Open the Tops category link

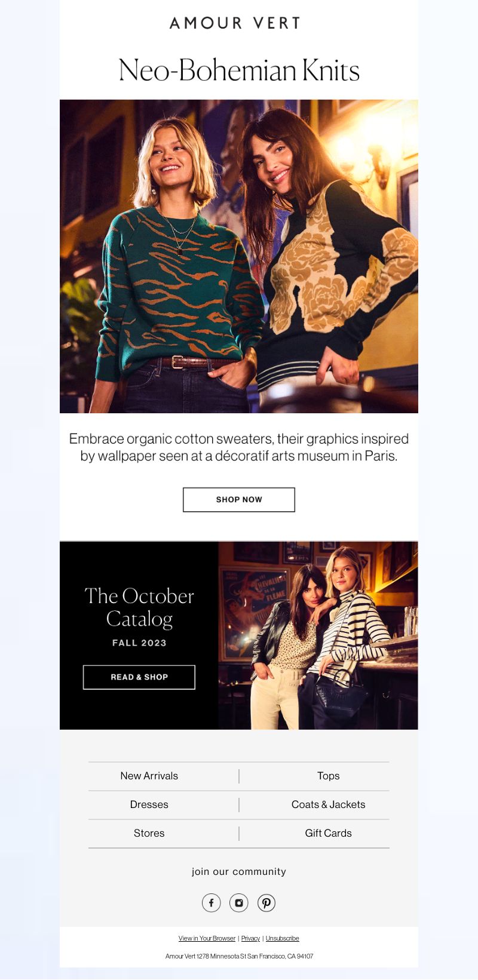coord(329,776)
